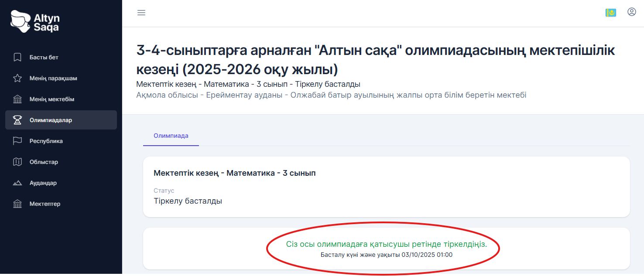
Task: Switch to the Олимпиада tab
Action: (171, 136)
